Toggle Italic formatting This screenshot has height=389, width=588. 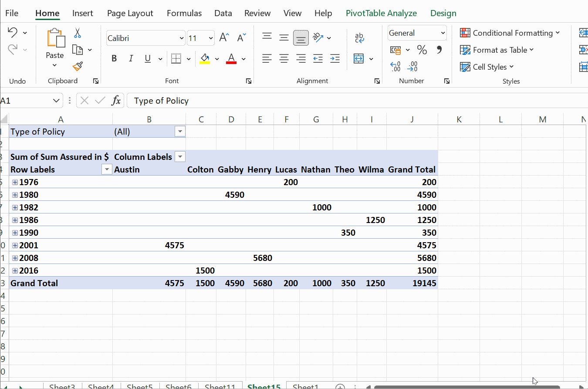click(x=131, y=59)
